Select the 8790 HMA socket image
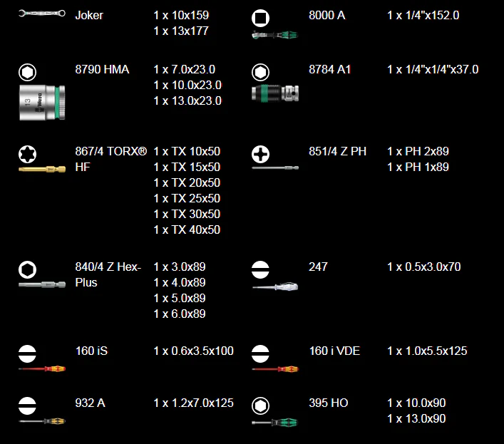Image resolution: width=504 pixels, height=444 pixels. pyautogui.click(x=42, y=103)
